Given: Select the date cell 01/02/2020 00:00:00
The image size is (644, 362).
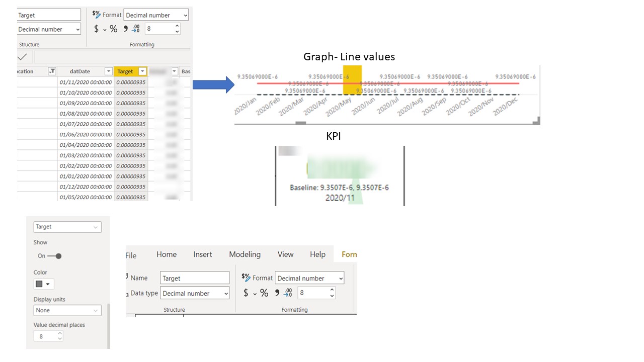Looking at the screenshot, I should point(86,166).
